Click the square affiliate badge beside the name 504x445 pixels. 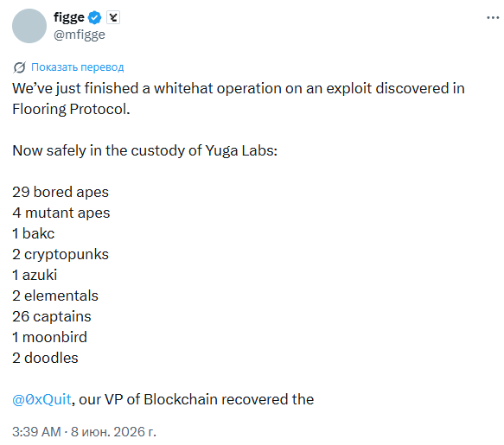(x=113, y=17)
